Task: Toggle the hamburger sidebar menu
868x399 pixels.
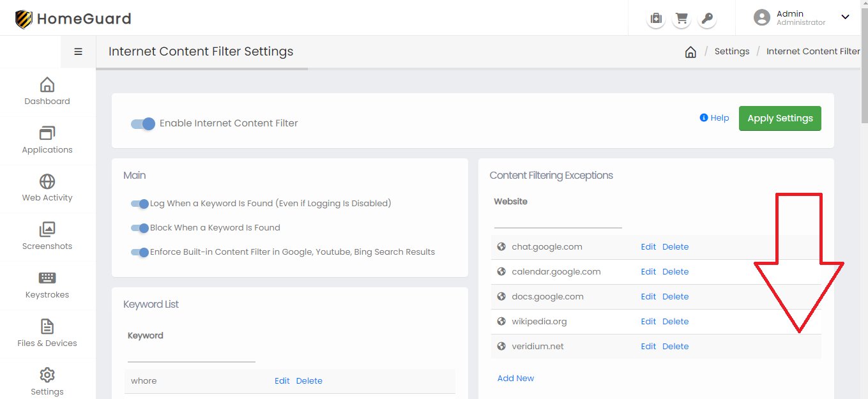Action: point(79,52)
